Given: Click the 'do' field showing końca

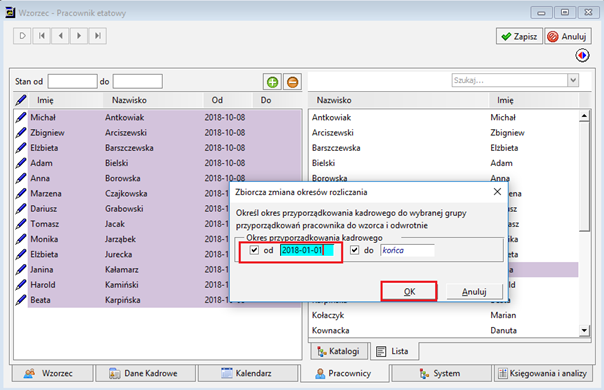Looking at the screenshot, I should [408, 250].
